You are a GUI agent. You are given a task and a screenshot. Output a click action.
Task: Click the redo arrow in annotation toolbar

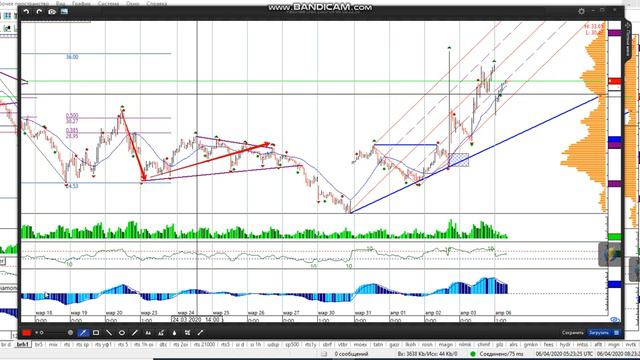pyautogui.click(x=39, y=12)
